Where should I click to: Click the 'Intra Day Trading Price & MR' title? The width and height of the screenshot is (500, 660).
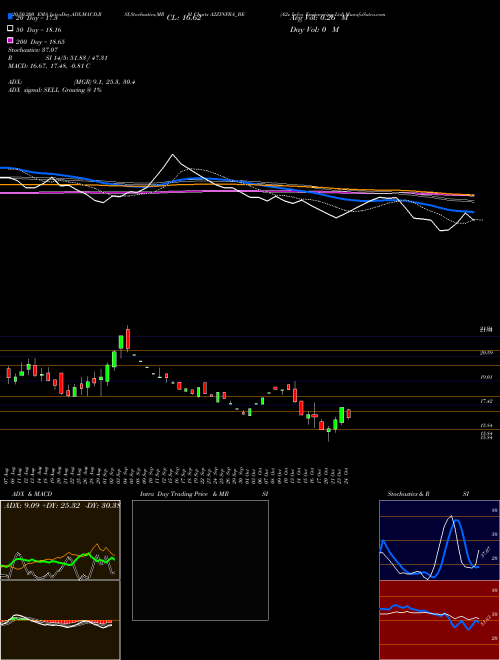coord(184,494)
